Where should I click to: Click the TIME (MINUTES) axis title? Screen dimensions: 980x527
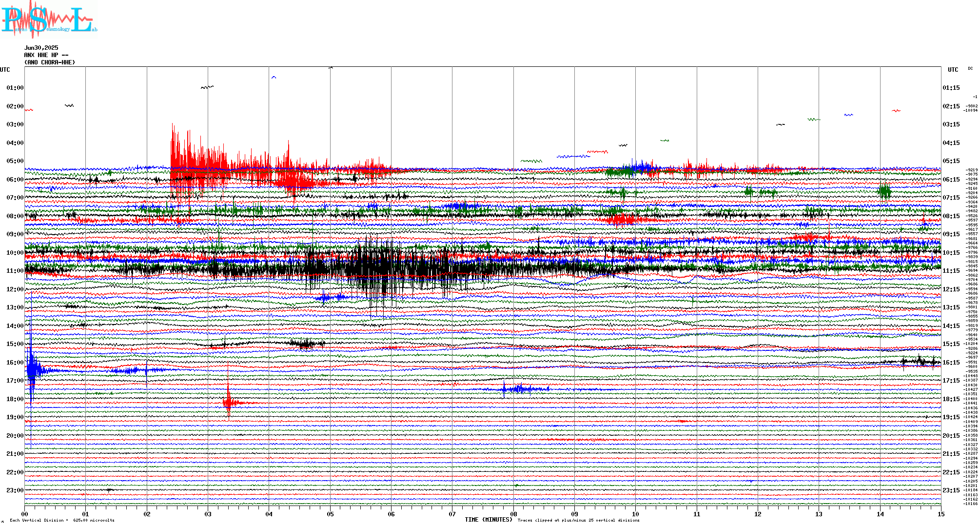[489, 520]
